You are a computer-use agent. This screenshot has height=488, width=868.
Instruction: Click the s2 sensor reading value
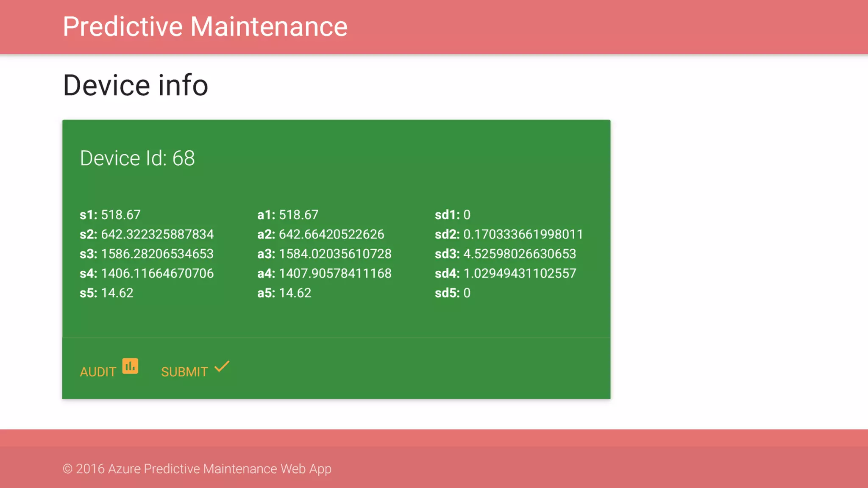pos(157,234)
